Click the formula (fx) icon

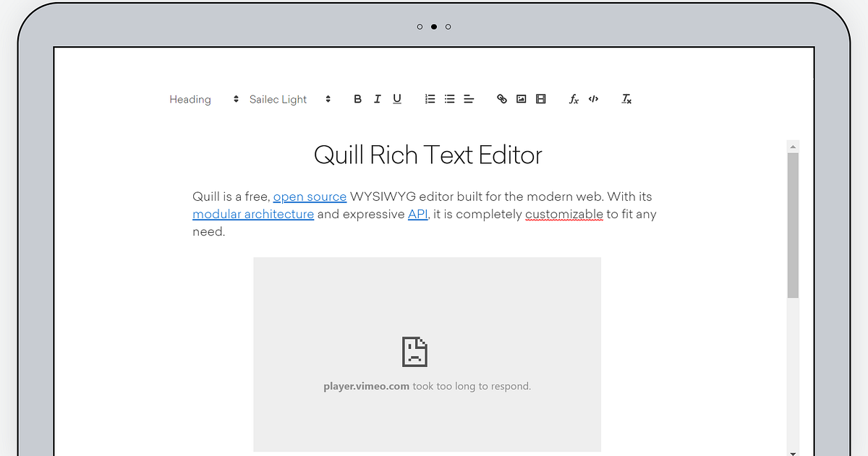click(x=573, y=99)
